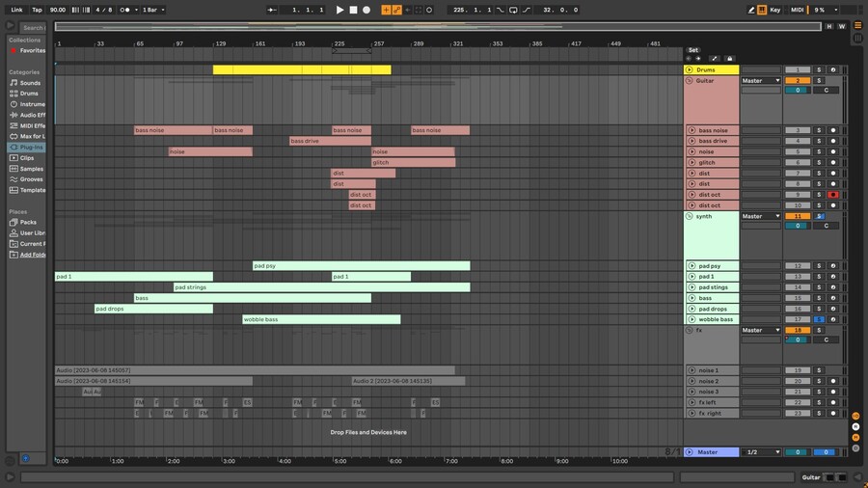Open the Metronome settings dropdown
The width and height of the screenshot is (868, 488).
click(x=136, y=10)
